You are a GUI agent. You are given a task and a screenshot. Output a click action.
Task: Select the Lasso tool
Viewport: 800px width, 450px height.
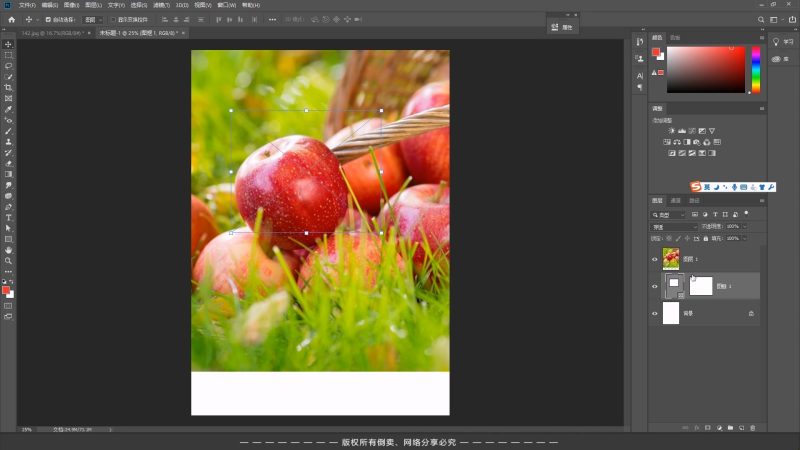coord(8,66)
